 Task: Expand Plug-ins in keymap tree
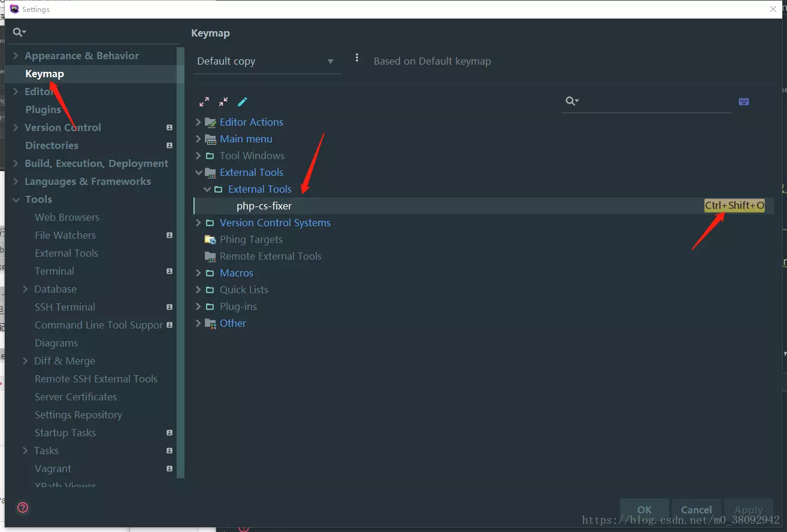[x=198, y=306]
